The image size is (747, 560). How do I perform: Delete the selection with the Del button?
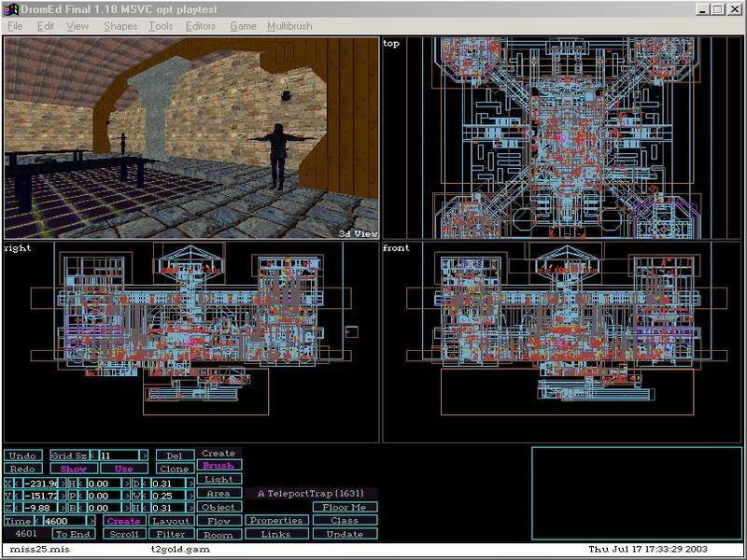click(x=175, y=455)
